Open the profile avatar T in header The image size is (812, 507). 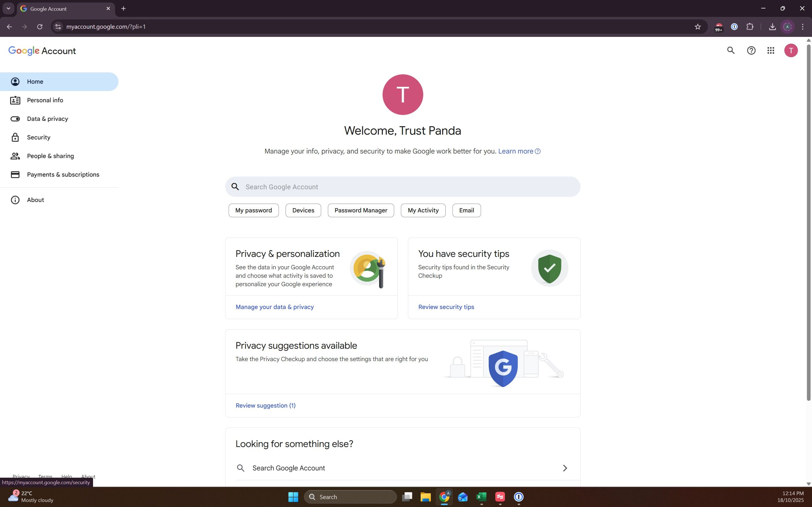tap(791, 51)
